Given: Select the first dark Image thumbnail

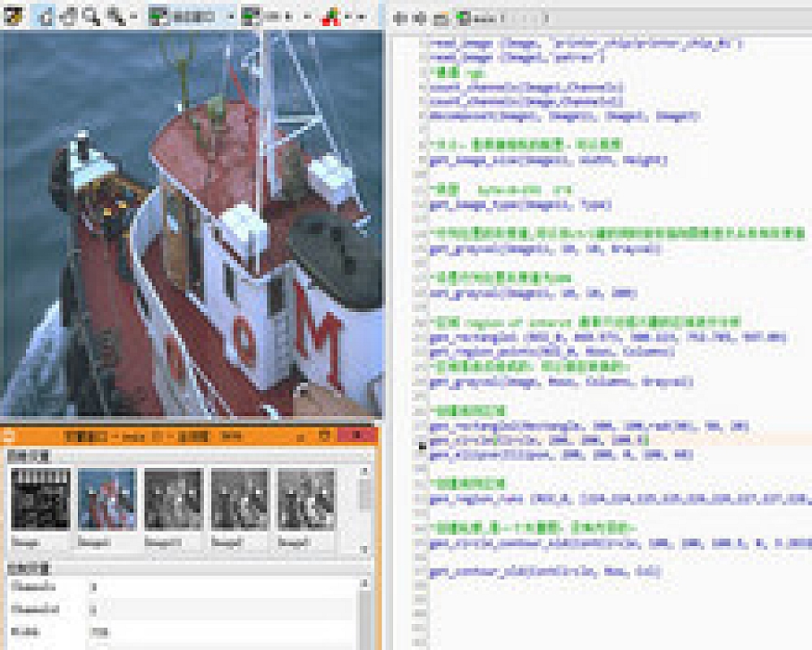Looking at the screenshot, I should pyautogui.click(x=41, y=499).
